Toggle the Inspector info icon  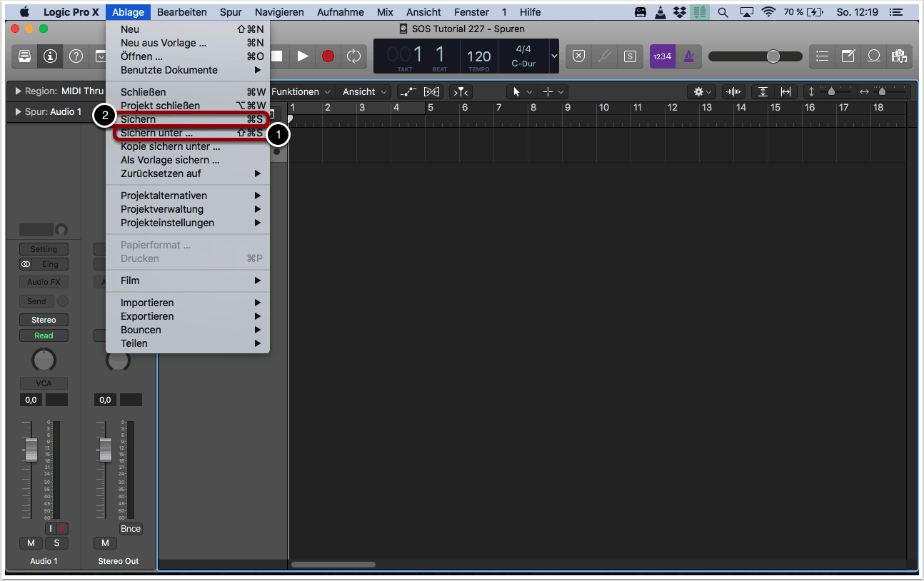pyautogui.click(x=50, y=56)
